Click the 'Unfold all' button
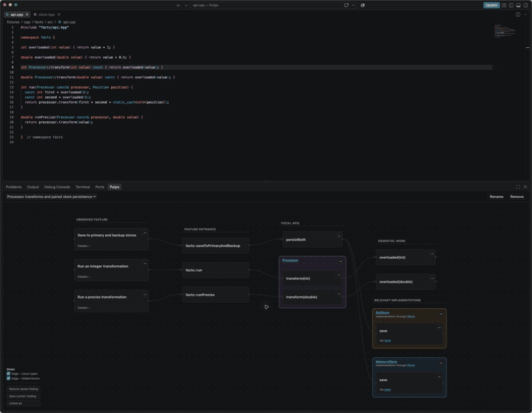Screen dimensions: 532x413 [24, 403]
